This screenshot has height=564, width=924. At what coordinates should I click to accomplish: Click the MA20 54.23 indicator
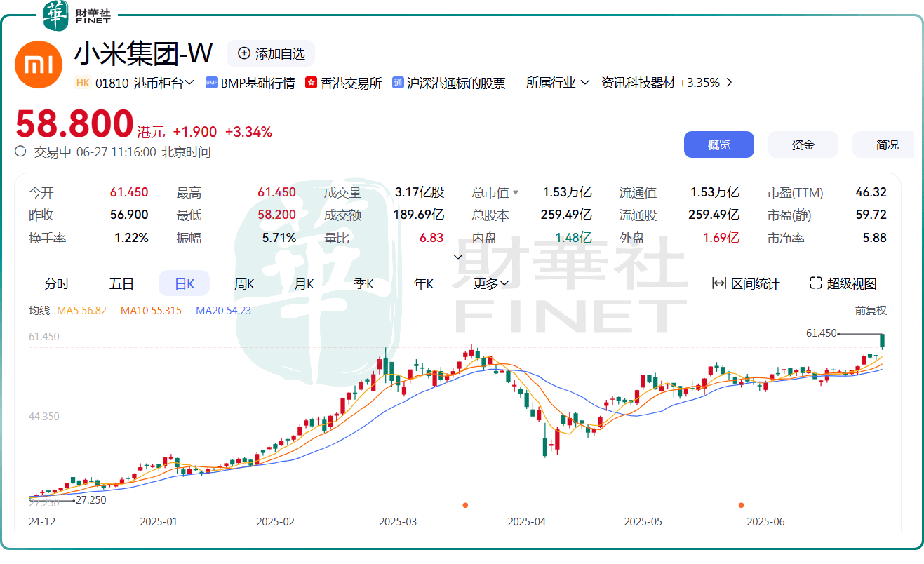click(223, 310)
